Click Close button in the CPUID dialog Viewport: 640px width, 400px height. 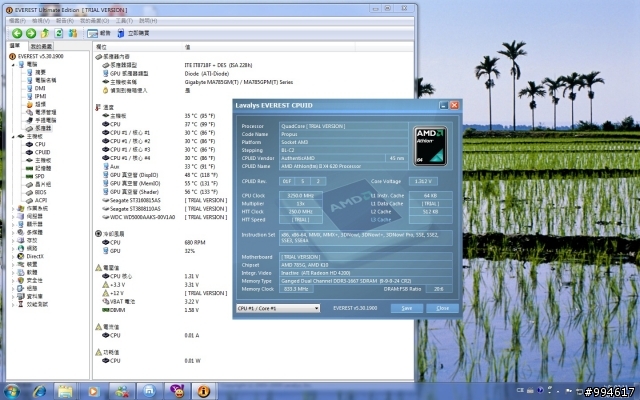click(442, 308)
